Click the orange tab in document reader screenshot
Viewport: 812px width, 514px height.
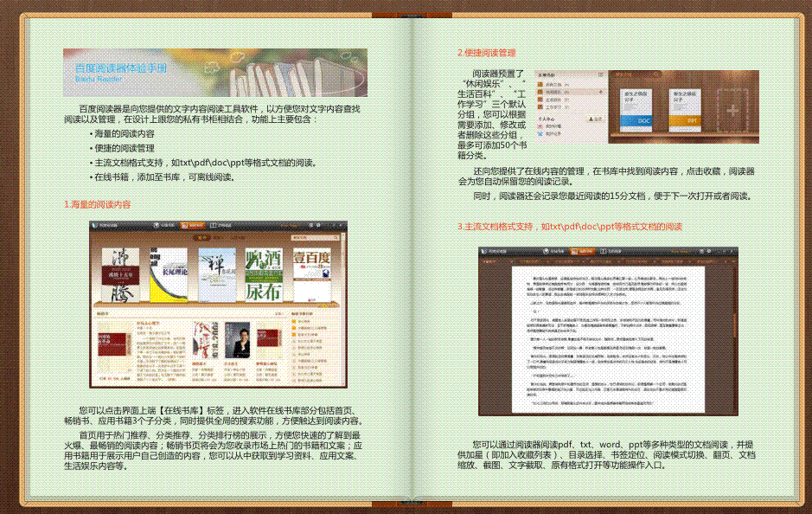pyautogui.click(x=582, y=251)
